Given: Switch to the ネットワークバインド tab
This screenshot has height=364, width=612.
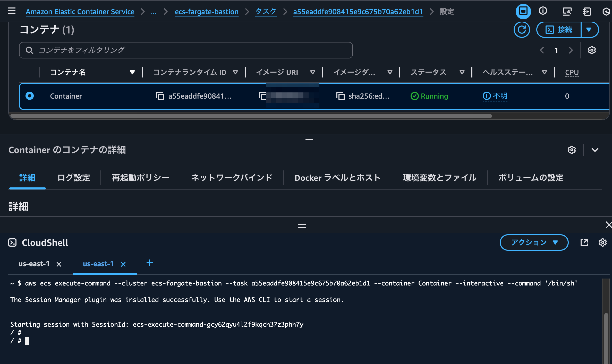Looking at the screenshot, I should click(x=232, y=178).
